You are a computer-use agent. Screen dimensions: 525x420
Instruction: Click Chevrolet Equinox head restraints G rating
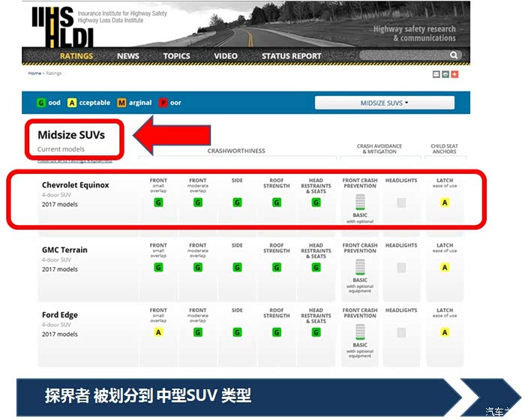pos(316,202)
